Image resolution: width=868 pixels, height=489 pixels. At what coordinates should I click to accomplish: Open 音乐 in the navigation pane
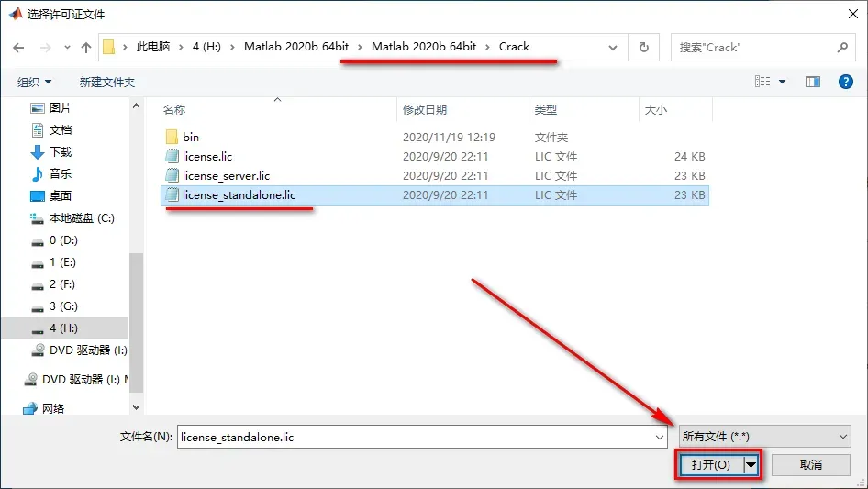61,174
